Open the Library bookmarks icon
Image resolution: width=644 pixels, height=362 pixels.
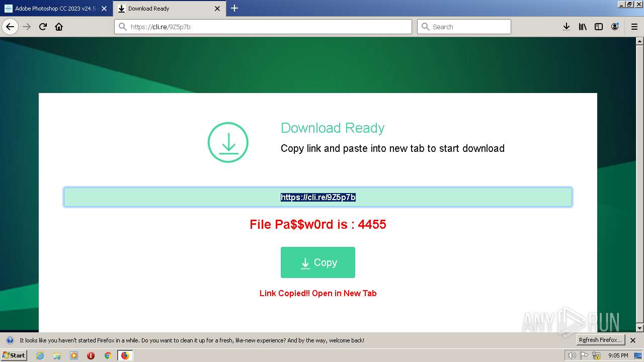(x=583, y=27)
